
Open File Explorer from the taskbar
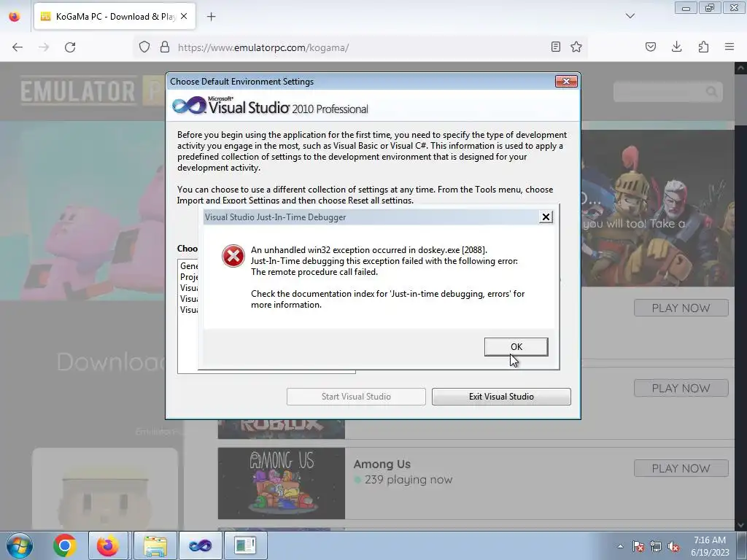(x=155, y=545)
